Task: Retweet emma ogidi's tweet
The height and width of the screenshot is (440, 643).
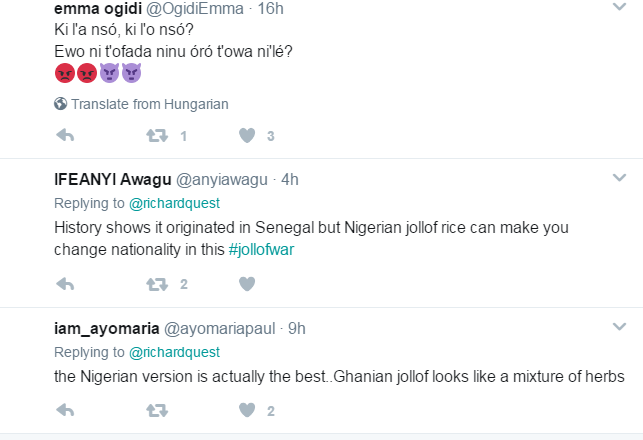Action: point(157,135)
